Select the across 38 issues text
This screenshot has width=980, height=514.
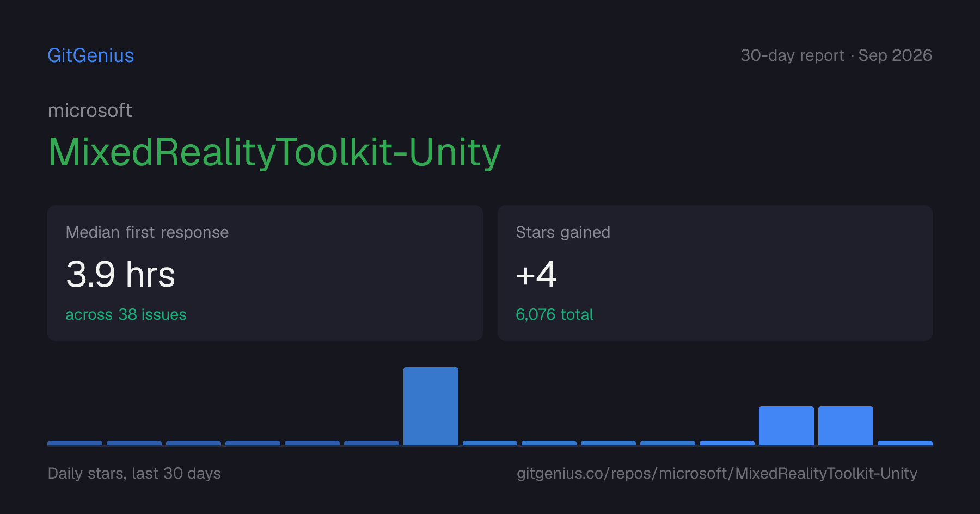[x=126, y=314]
